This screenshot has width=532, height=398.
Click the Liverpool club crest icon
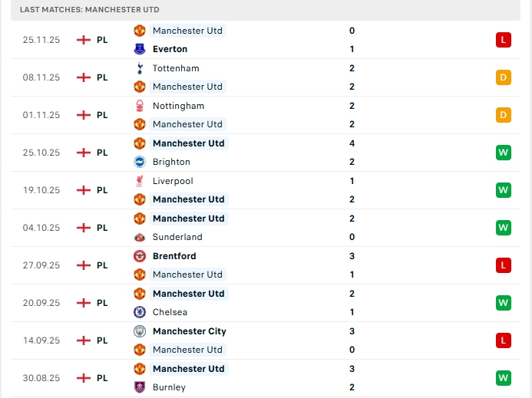(x=140, y=181)
